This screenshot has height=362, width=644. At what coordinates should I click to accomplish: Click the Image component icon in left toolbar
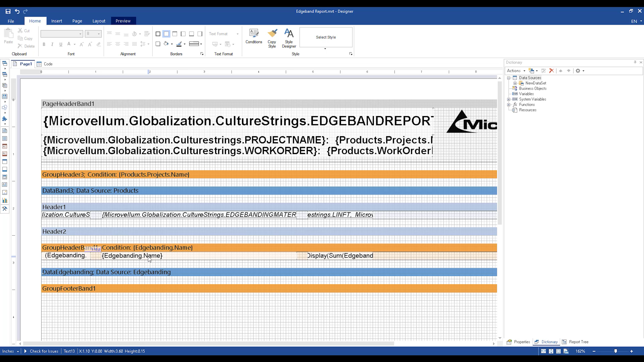tap(5, 192)
